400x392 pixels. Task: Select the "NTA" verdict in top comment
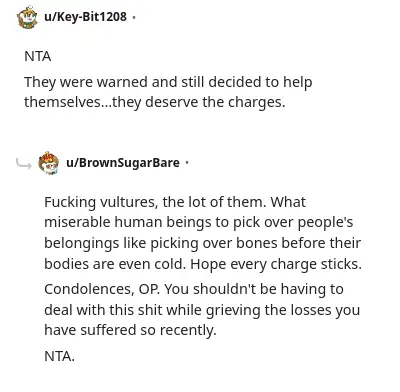38,56
